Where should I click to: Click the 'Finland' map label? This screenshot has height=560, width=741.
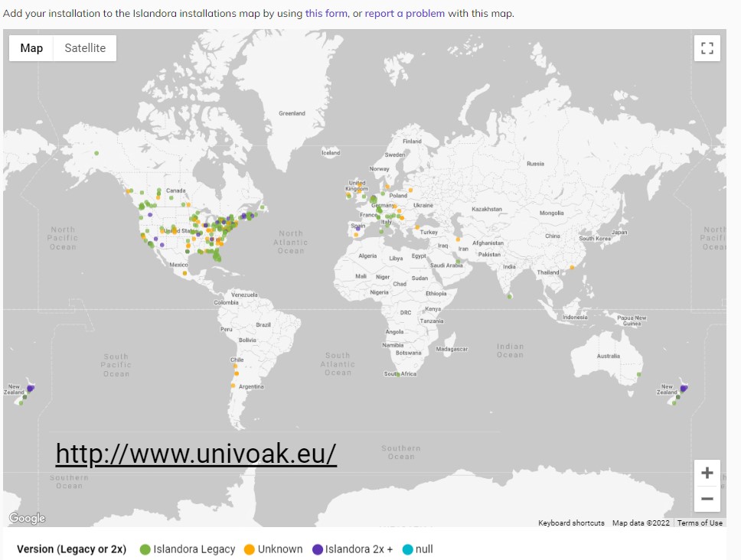coord(412,142)
